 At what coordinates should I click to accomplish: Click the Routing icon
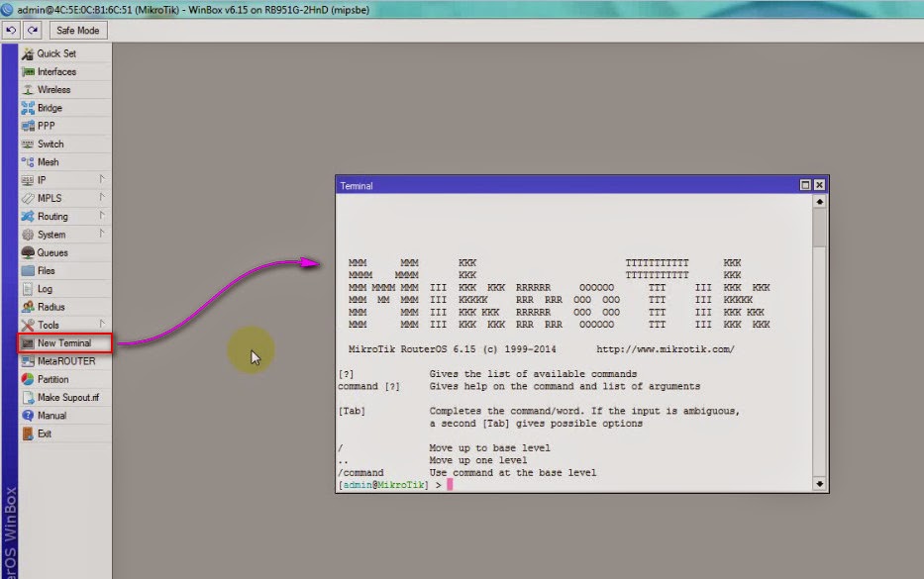pos(28,217)
